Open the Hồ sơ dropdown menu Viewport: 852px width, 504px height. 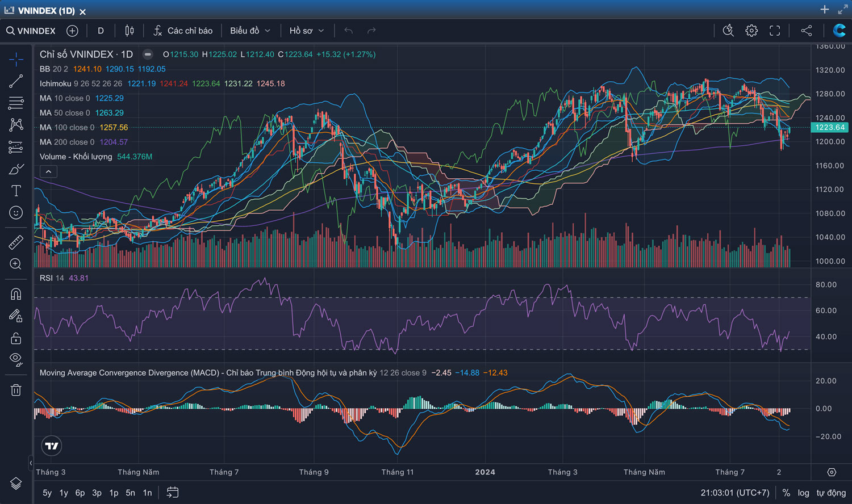[x=307, y=31]
